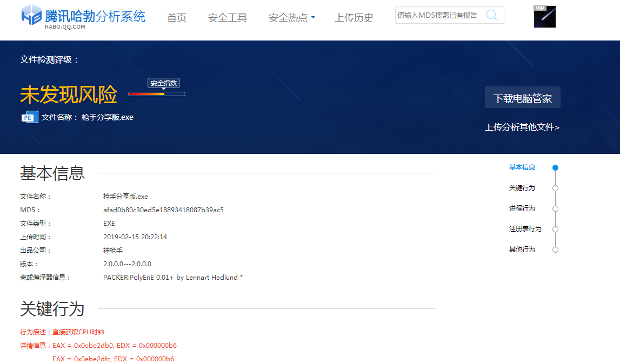
Task: Jump to 其他行为 section in sidebar
Action: click(x=522, y=250)
